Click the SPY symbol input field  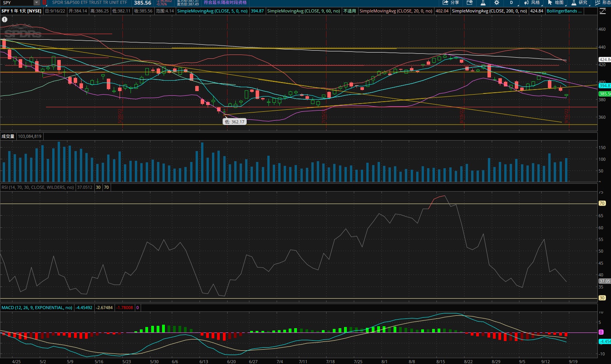[17, 3]
